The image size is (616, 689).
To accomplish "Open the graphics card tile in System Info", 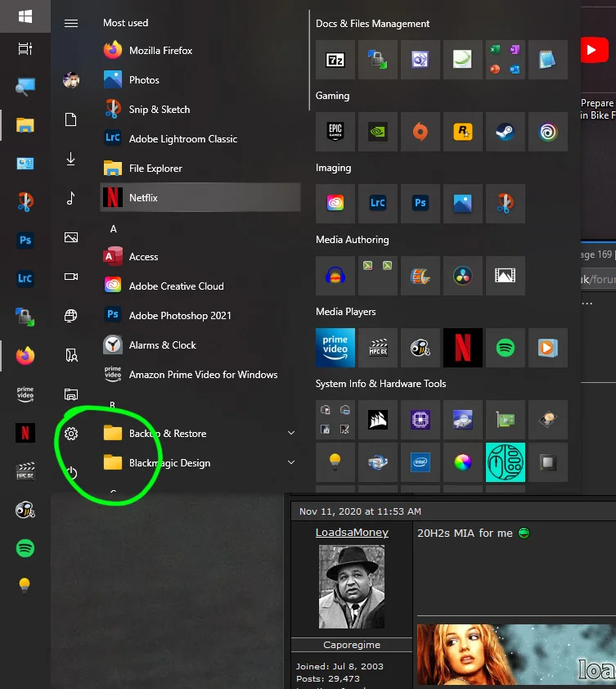I will (506, 420).
